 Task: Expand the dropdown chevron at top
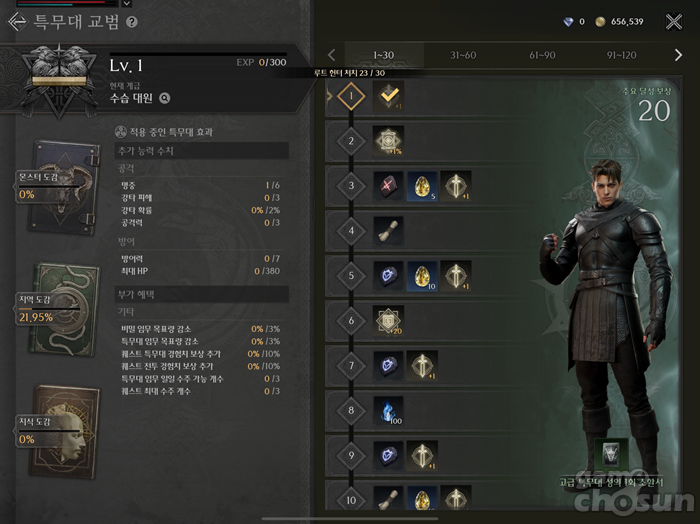(x=127, y=4)
